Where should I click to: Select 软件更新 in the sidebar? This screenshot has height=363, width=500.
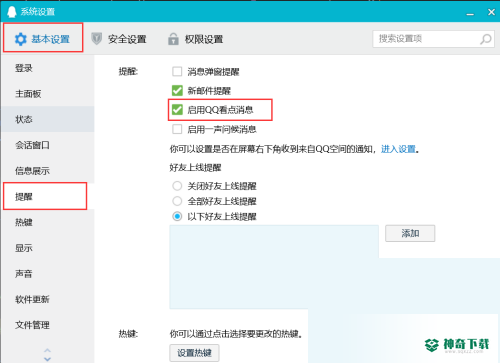[47, 299]
